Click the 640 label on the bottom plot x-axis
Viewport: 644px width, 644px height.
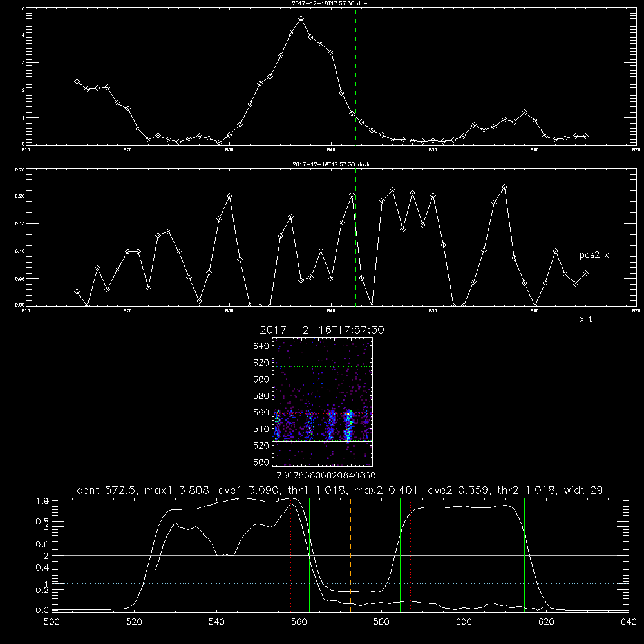click(629, 622)
